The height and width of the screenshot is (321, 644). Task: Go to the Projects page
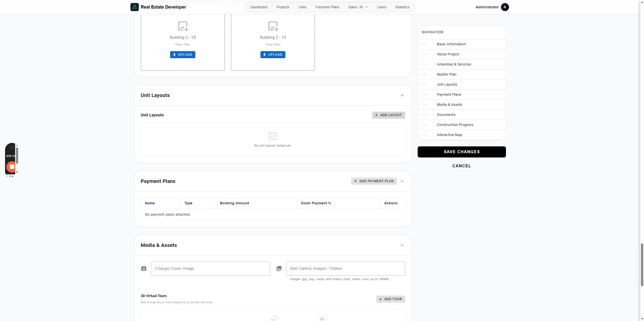283,7
